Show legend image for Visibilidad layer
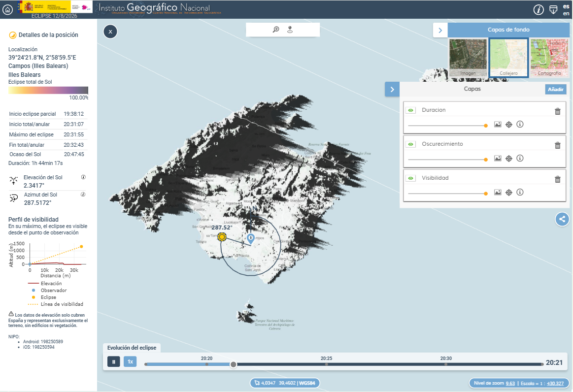 498,193
